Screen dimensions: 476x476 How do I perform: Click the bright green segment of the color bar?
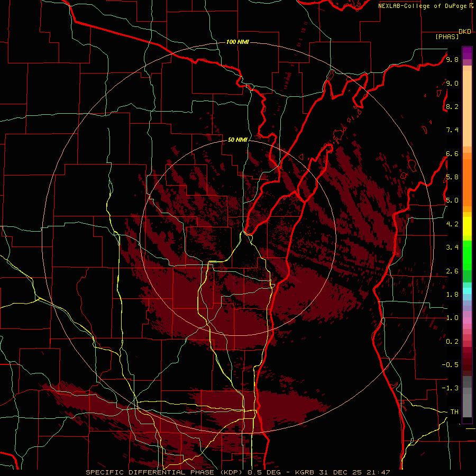click(467, 255)
